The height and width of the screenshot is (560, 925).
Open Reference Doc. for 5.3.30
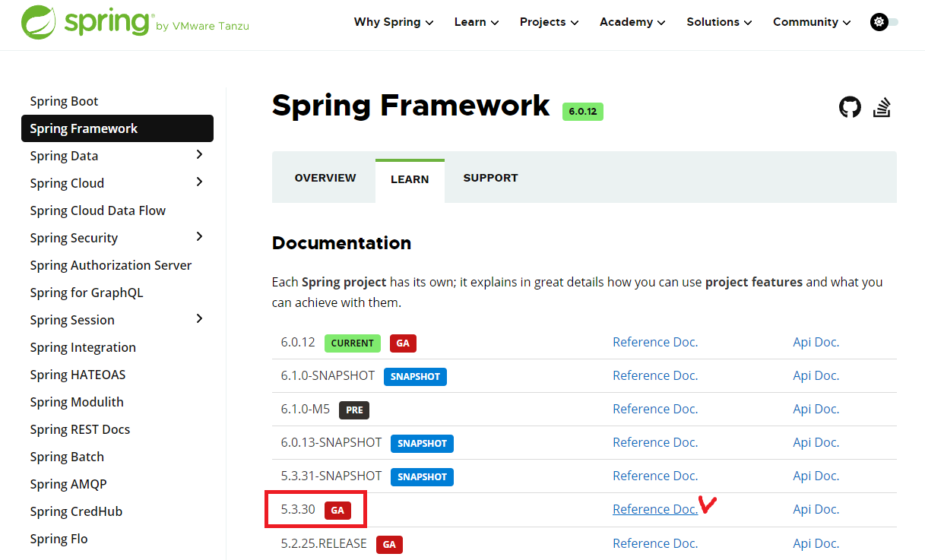655,509
